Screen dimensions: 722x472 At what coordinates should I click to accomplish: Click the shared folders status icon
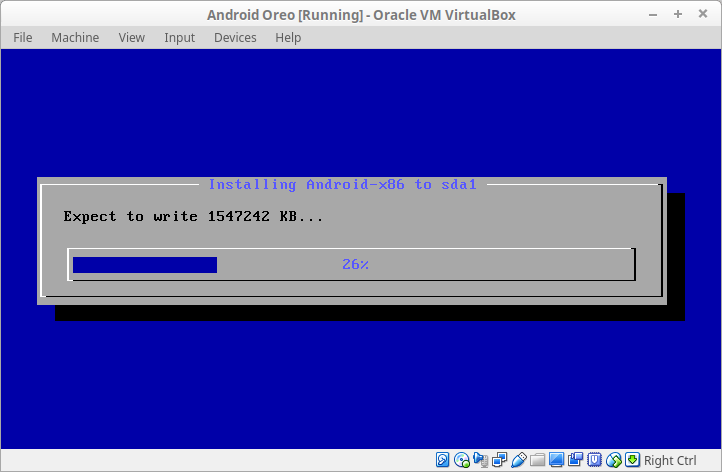(x=537, y=460)
